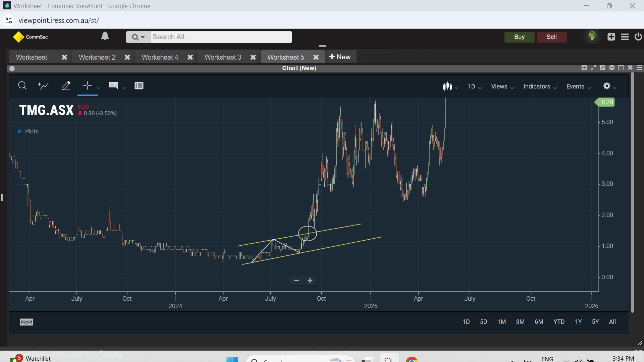Open chart settings gear icon
The width and height of the screenshot is (644, 362).
tap(607, 86)
